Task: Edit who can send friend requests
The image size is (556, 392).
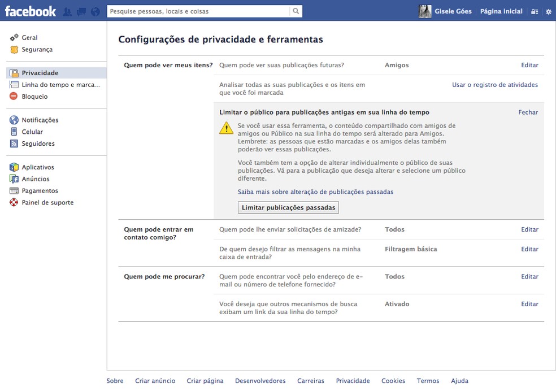Action: [x=529, y=229]
